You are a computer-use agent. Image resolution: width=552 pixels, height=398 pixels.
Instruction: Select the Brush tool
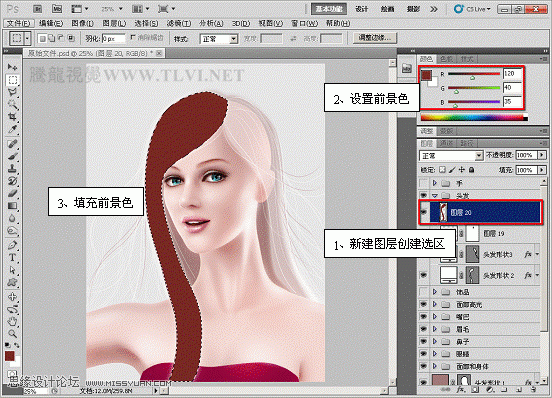(x=13, y=156)
